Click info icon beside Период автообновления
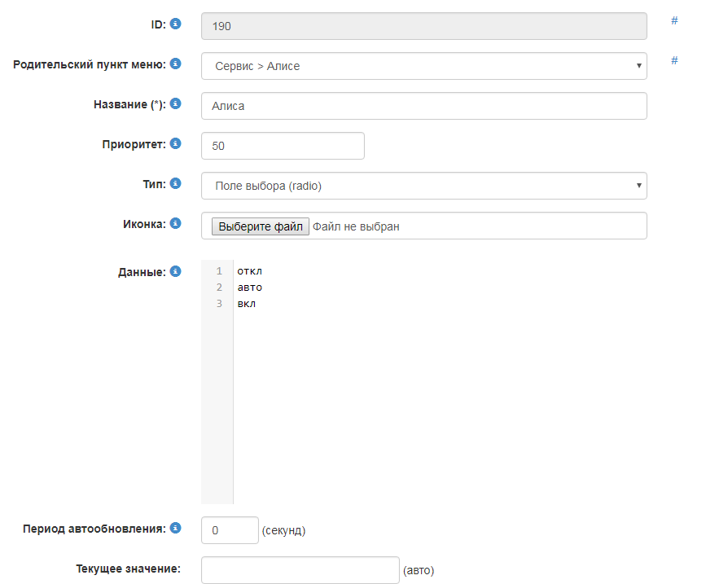 click(x=175, y=528)
